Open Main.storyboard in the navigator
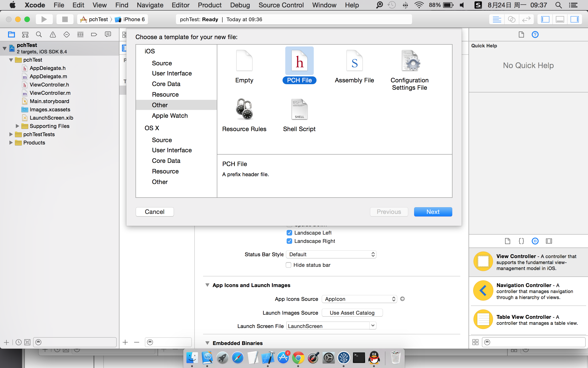The height and width of the screenshot is (368, 588). (x=49, y=101)
